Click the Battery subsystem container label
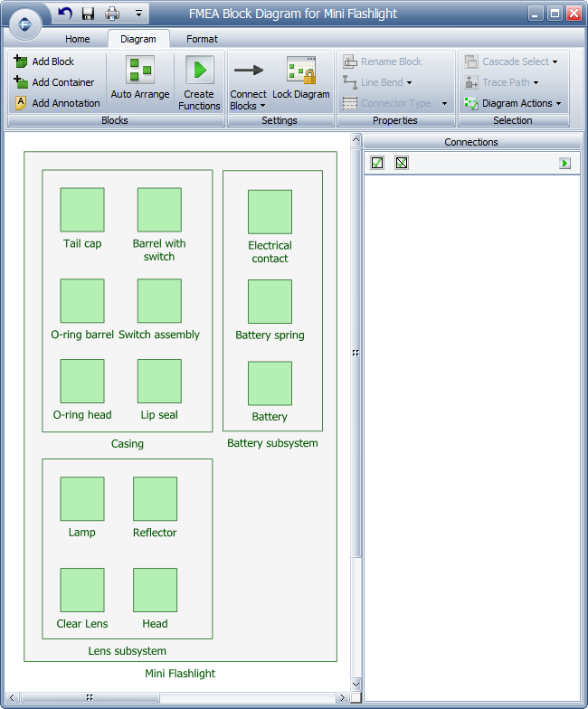588x709 pixels. pyautogui.click(x=272, y=443)
